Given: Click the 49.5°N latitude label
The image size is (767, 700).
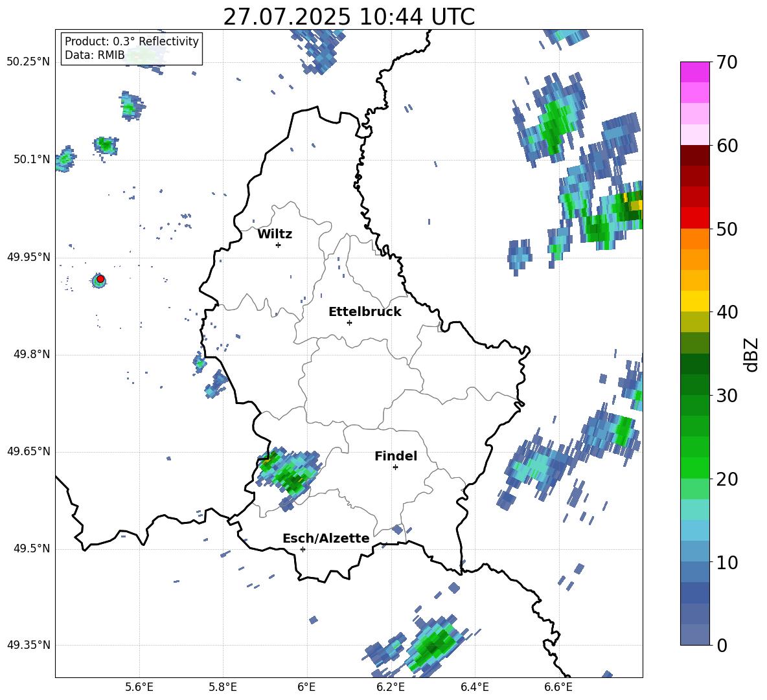Looking at the screenshot, I should [x=32, y=548].
